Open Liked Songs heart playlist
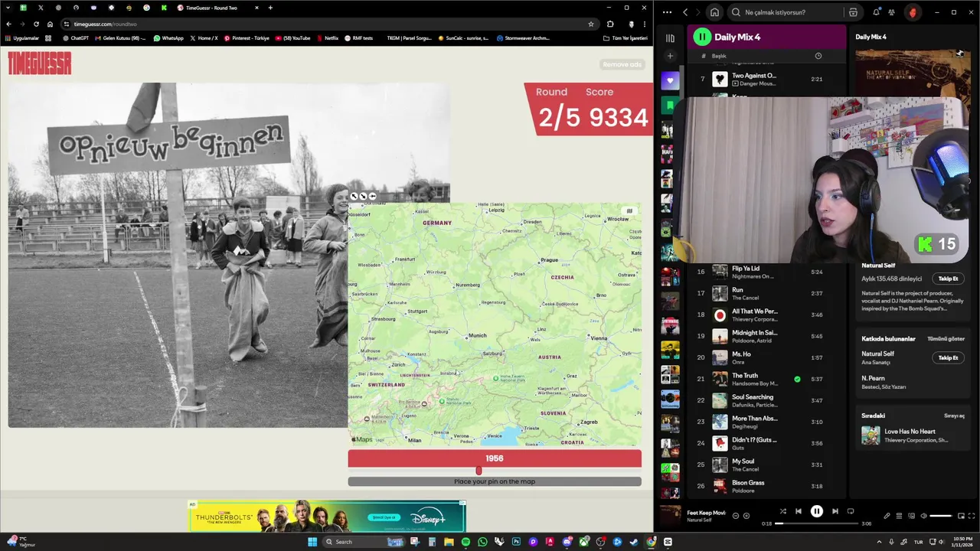This screenshot has width=980, height=551. pyautogui.click(x=670, y=81)
